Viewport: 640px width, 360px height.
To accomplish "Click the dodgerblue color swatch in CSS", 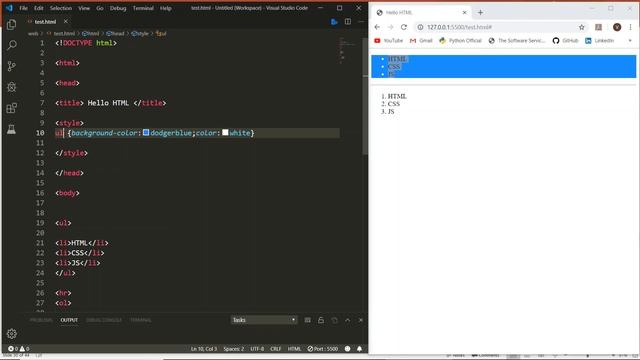I will [x=146, y=132].
